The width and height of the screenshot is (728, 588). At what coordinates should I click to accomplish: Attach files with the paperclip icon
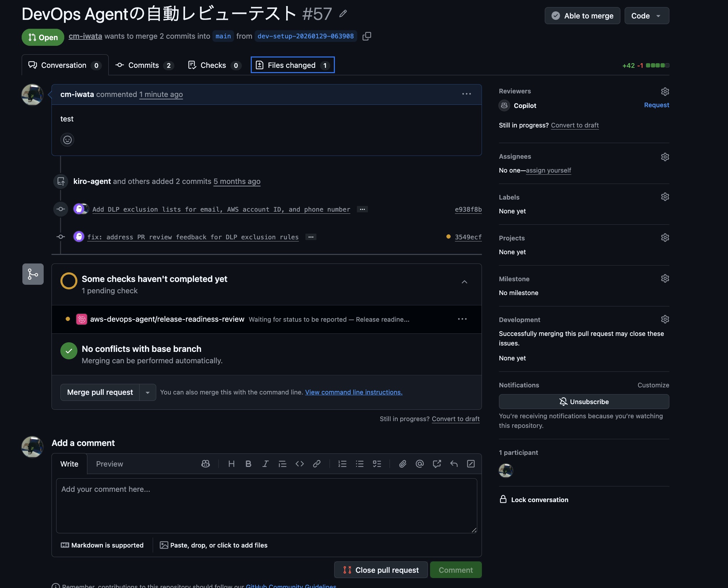click(402, 464)
